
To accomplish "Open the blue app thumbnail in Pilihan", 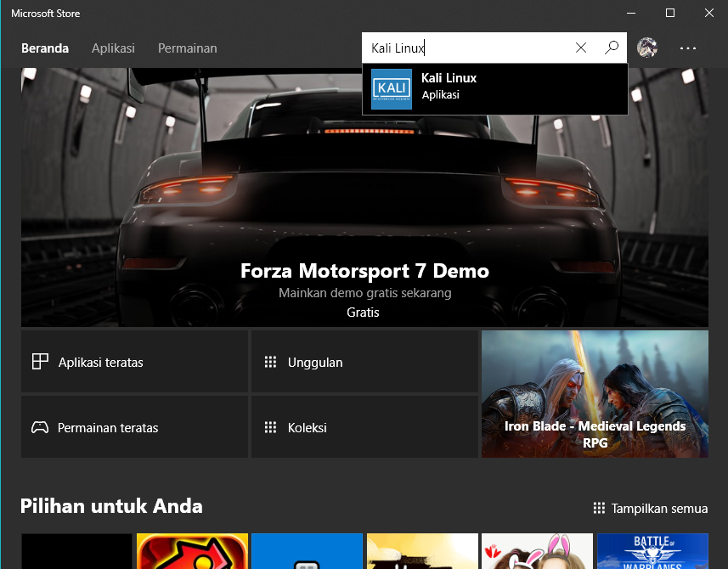I will pos(307,551).
